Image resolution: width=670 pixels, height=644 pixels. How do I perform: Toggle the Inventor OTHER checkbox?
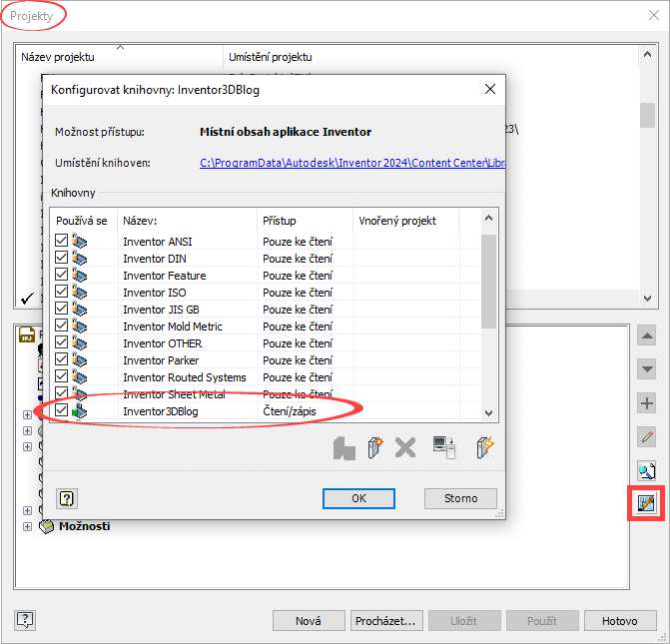coord(61,341)
